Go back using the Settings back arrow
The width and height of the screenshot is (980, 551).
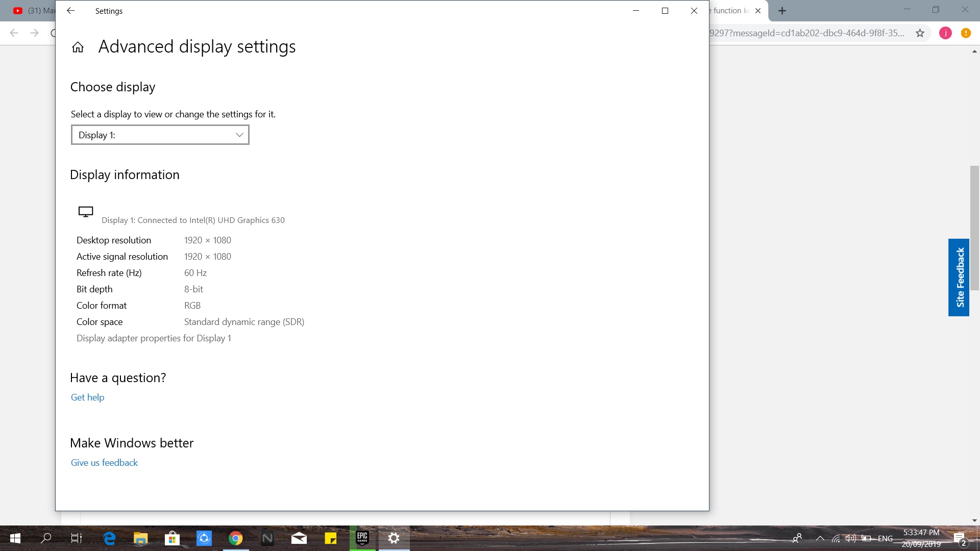tap(71, 11)
